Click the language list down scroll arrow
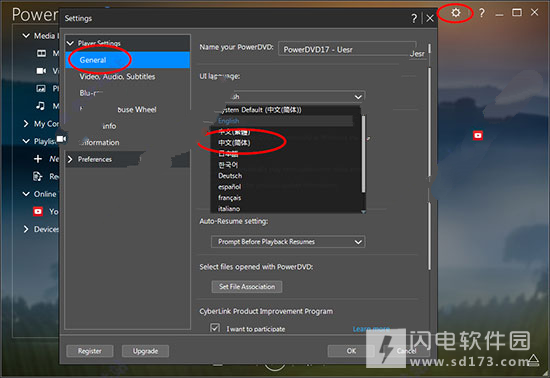The height and width of the screenshot is (378, 550). tap(363, 211)
